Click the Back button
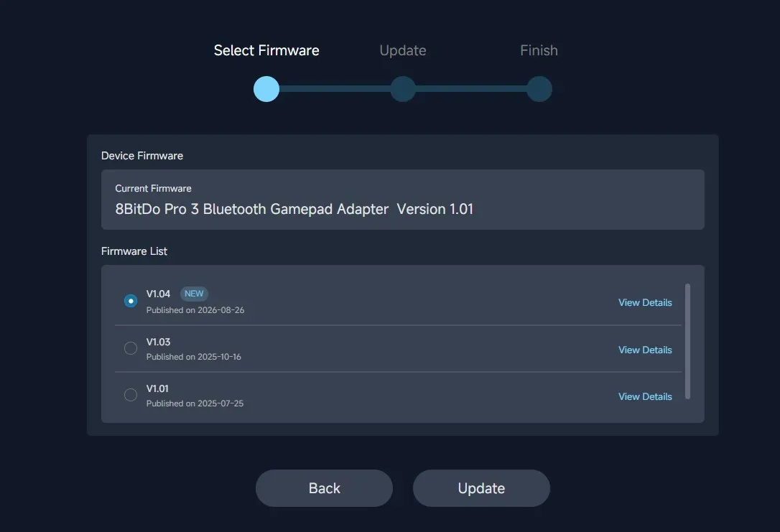780x532 pixels. (324, 488)
